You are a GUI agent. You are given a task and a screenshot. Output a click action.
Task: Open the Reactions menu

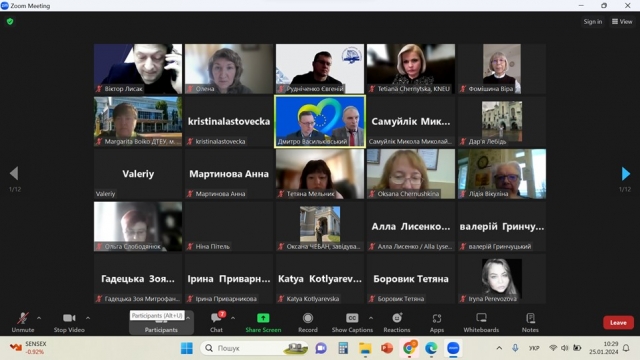tap(397, 322)
